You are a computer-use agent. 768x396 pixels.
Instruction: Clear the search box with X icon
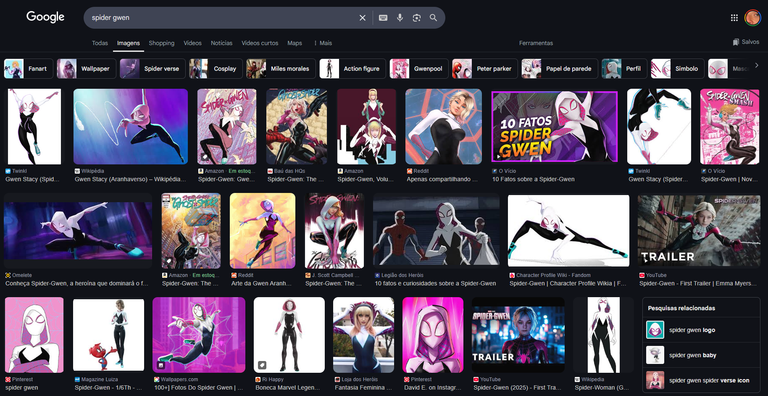coord(362,18)
